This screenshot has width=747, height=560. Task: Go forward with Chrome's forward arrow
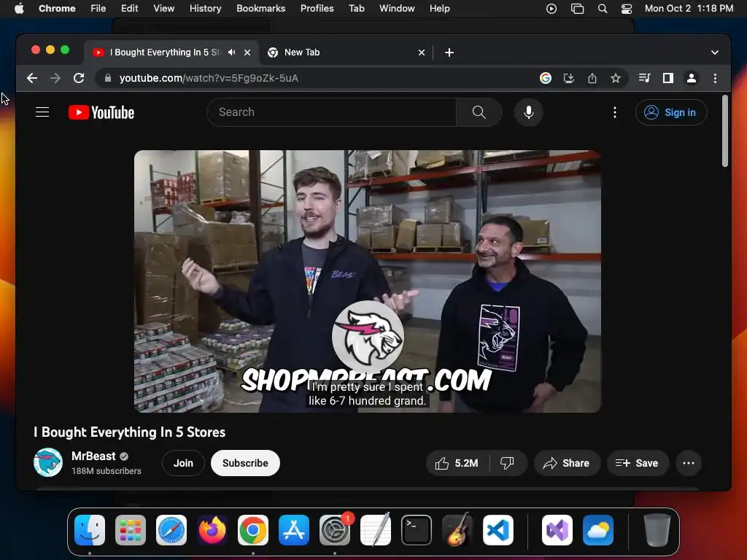pos(55,78)
